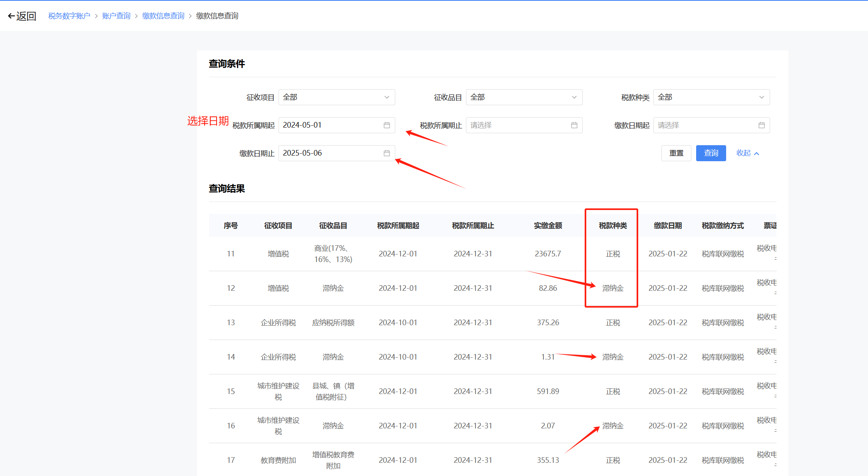Click the 重置 reset button
The width and height of the screenshot is (868, 476).
676,153
